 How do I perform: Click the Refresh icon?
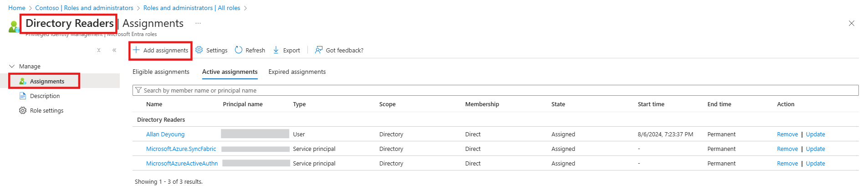(x=239, y=50)
